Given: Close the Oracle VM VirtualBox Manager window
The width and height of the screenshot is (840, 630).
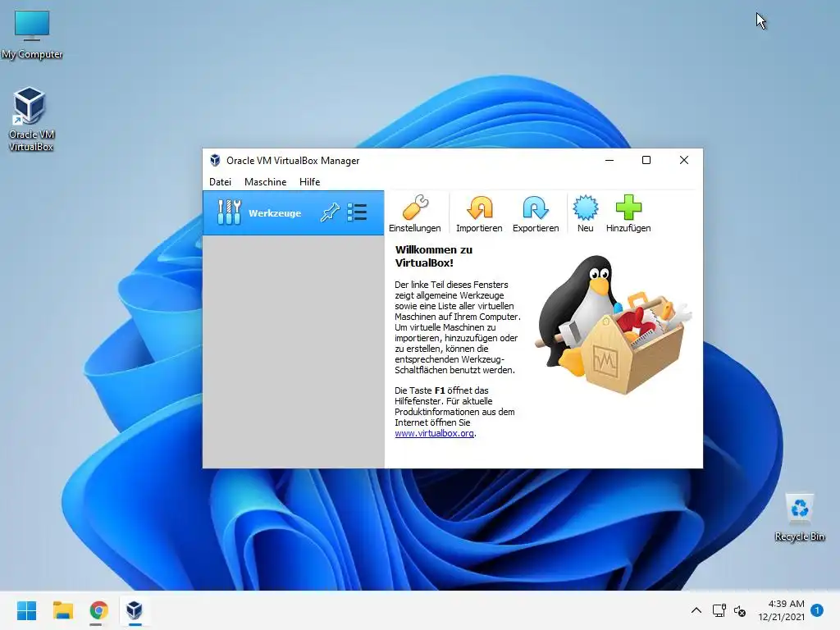Looking at the screenshot, I should [683, 160].
